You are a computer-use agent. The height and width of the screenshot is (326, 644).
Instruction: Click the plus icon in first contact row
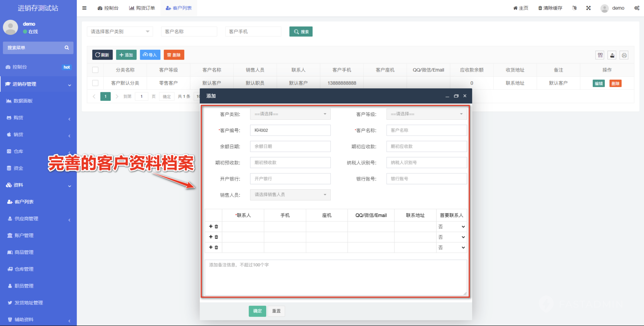(211, 226)
